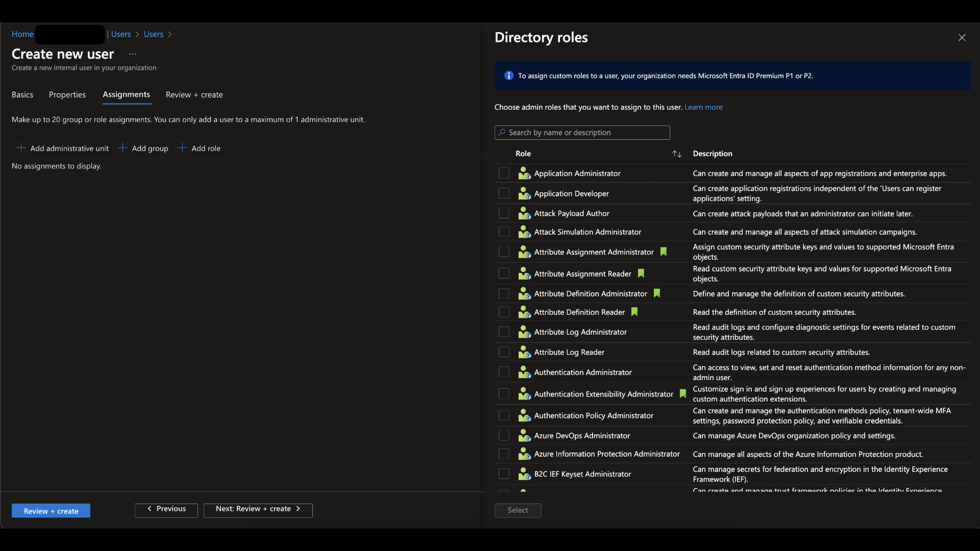This screenshot has height=551, width=980.
Task: Click the chevron after the second Users breadcrumb
Action: click(x=170, y=34)
